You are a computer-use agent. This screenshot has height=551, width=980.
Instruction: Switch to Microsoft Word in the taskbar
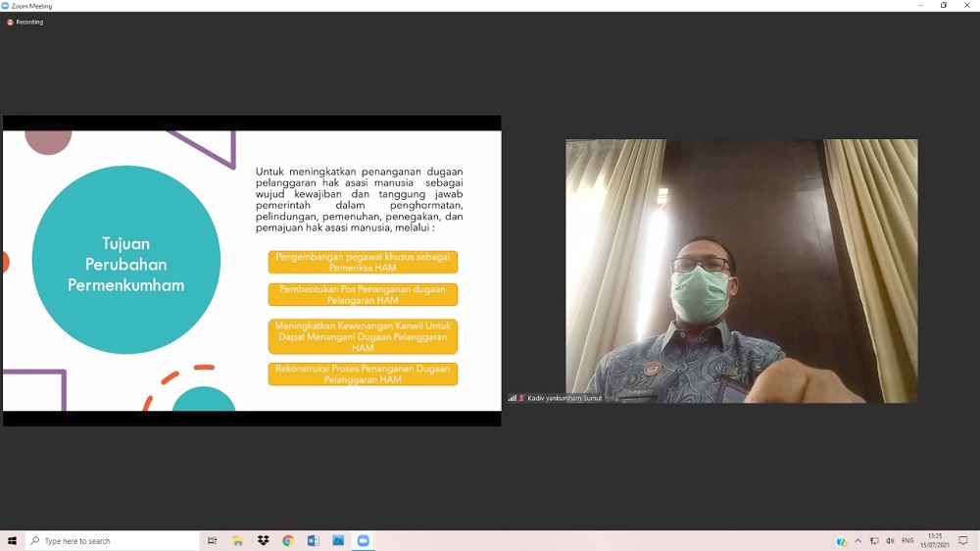coord(314,540)
